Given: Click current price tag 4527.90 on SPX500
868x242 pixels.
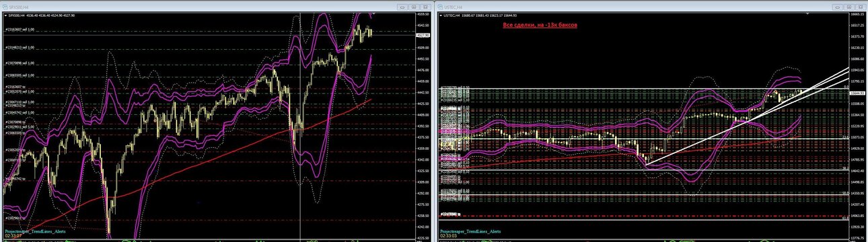Looking at the screenshot, I should 423,35.
